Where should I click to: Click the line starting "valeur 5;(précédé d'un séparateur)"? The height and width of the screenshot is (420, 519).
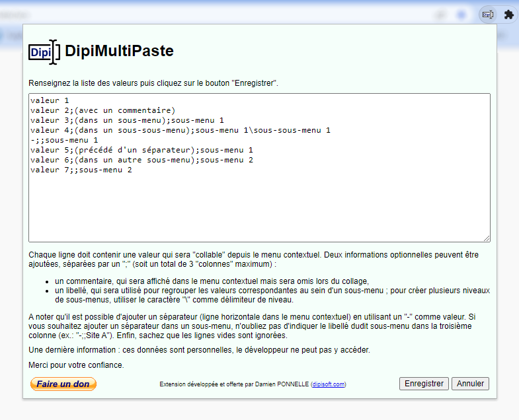(x=141, y=150)
